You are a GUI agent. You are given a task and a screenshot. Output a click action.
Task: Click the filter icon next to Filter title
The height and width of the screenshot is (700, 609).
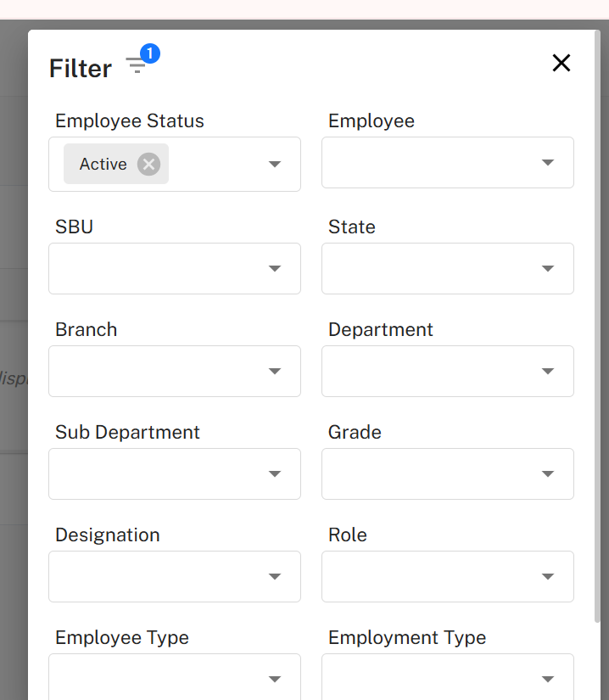(136, 65)
